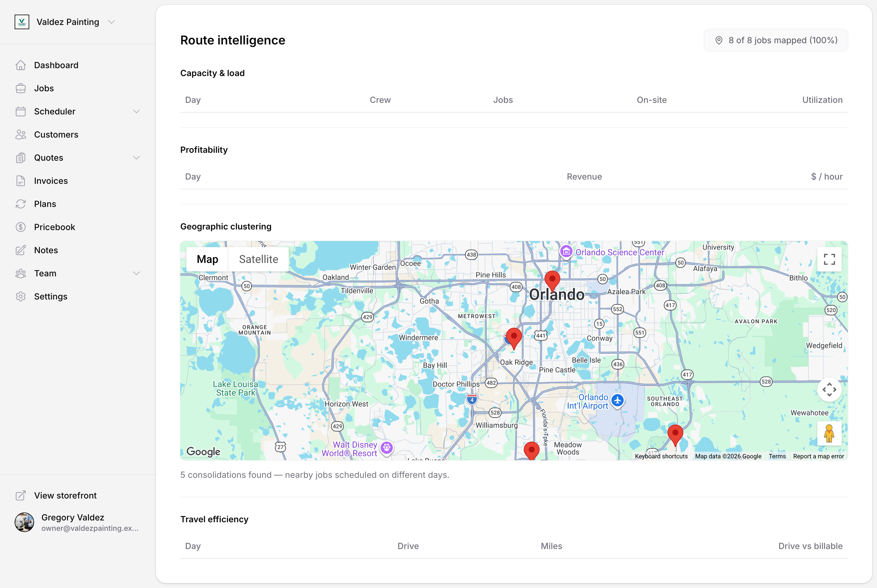Image resolution: width=877 pixels, height=588 pixels.
Task: Click the Settings gear icon
Action: click(21, 297)
